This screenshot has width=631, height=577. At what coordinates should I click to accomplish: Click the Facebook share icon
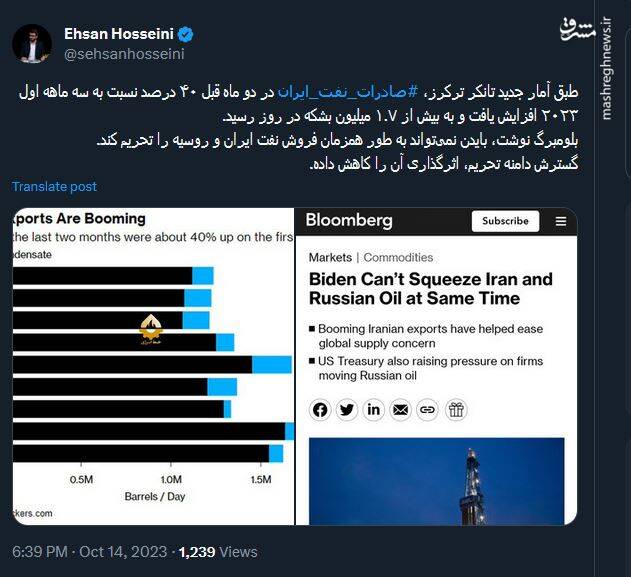click(320, 409)
